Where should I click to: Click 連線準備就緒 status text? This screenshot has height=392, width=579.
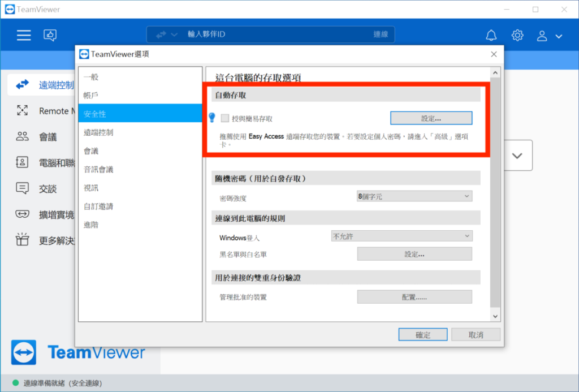tap(63, 383)
